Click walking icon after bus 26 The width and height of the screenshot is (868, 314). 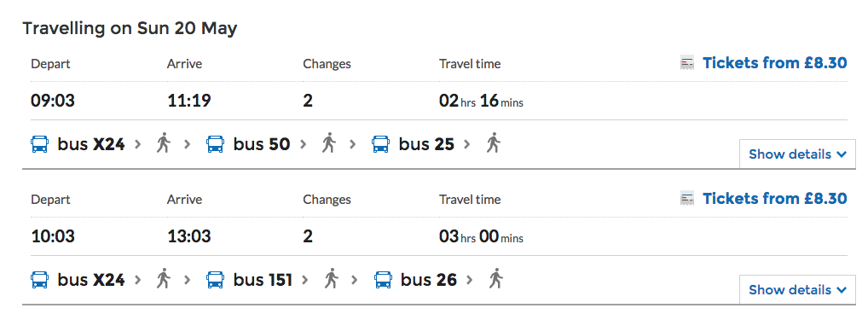495,278
